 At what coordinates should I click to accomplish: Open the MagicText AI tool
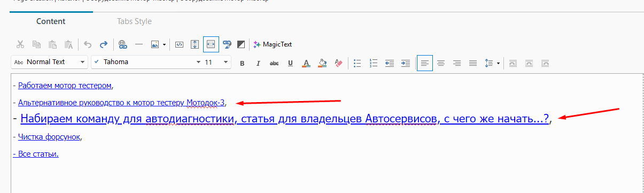click(x=273, y=44)
